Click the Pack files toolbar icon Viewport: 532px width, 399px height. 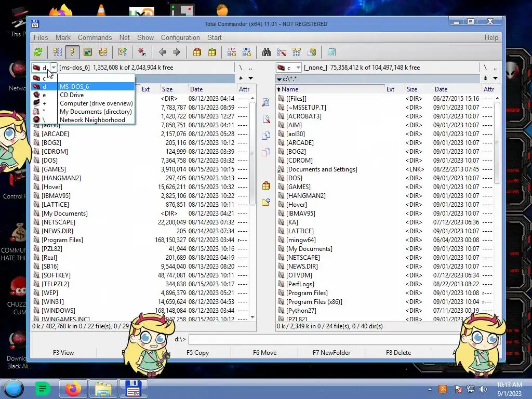point(197,52)
